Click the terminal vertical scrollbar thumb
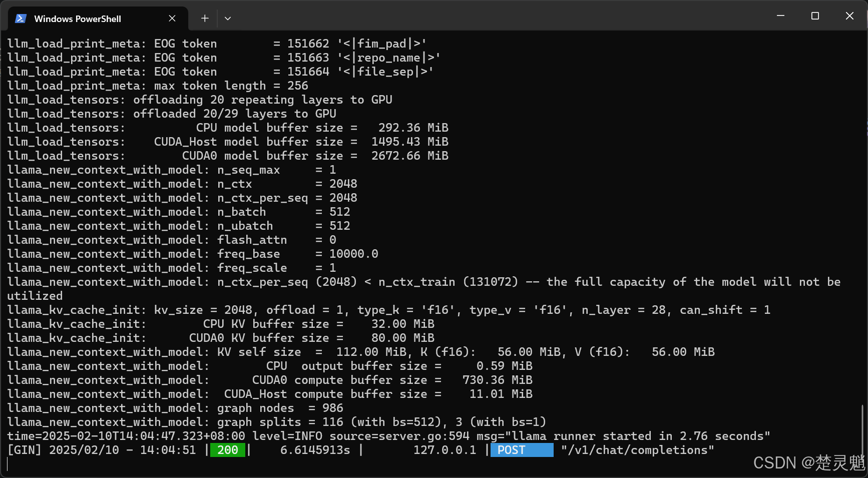The image size is (868, 478). (862, 433)
